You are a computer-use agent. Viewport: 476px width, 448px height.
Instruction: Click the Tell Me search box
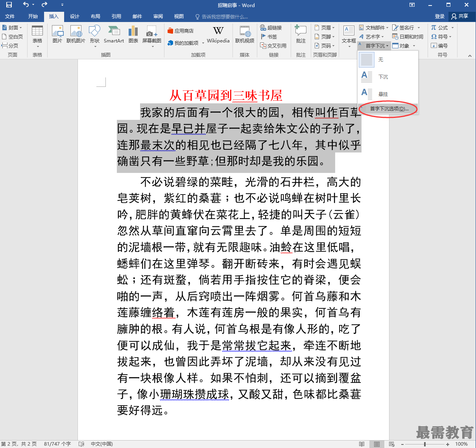pos(222,17)
